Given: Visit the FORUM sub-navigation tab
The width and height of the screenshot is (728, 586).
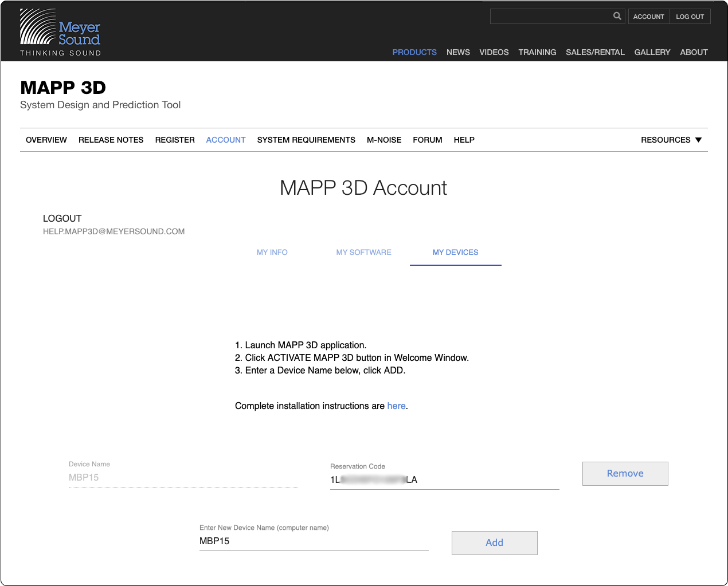Looking at the screenshot, I should tap(428, 140).
